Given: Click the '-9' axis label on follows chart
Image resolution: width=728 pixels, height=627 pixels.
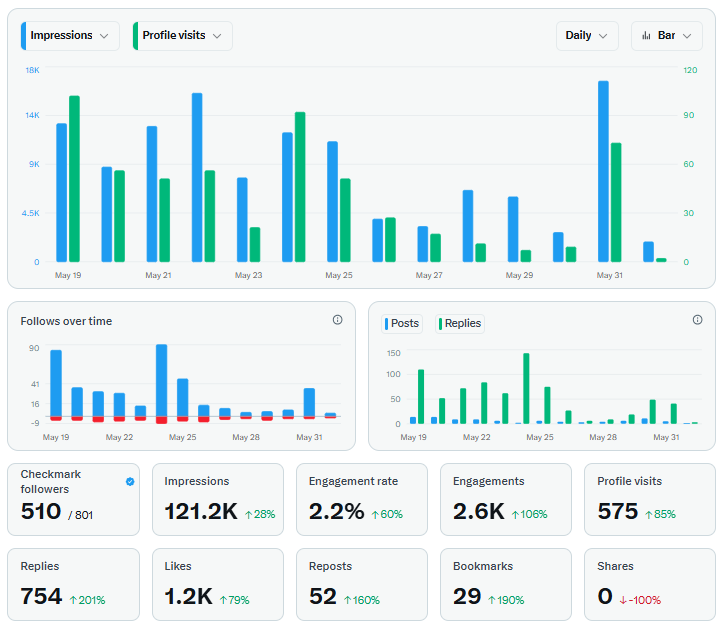Looking at the screenshot, I should coord(35,423).
